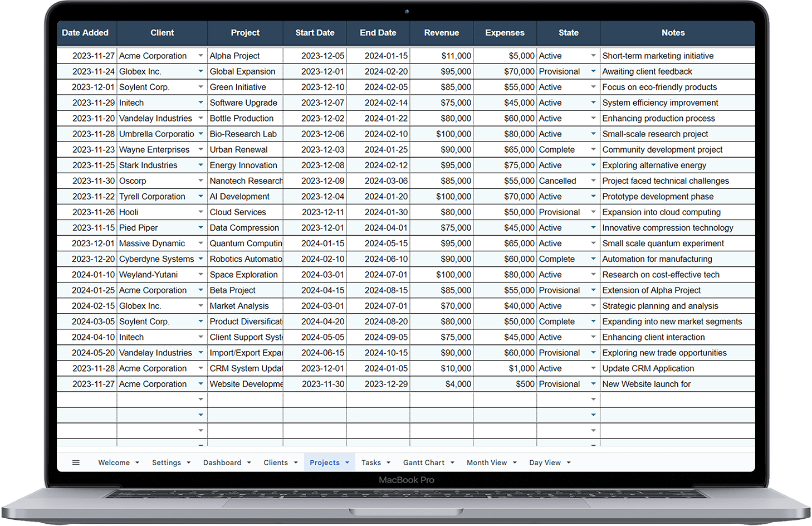Screen dimensions: 812x526
Task: Select the Extension of Alpha Project note
Action: pos(678,290)
